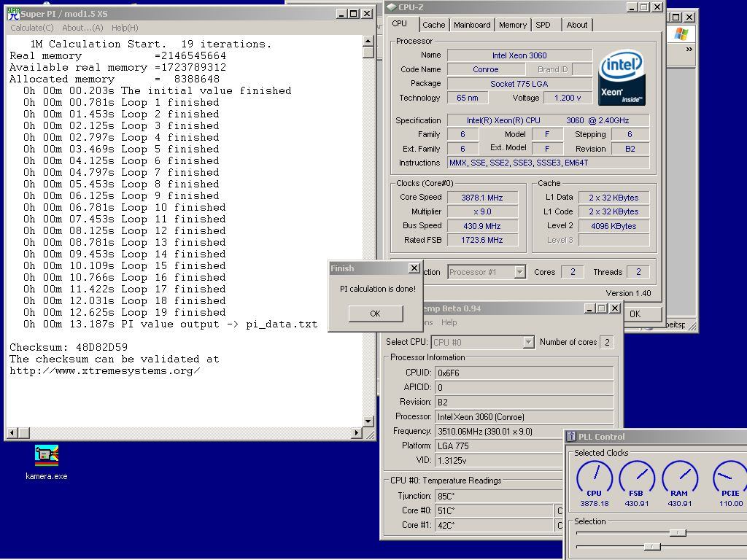Screen dimensions: 747x560
Task: Click the CPU-Z title bar icon
Action: click(x=392, y=7)
